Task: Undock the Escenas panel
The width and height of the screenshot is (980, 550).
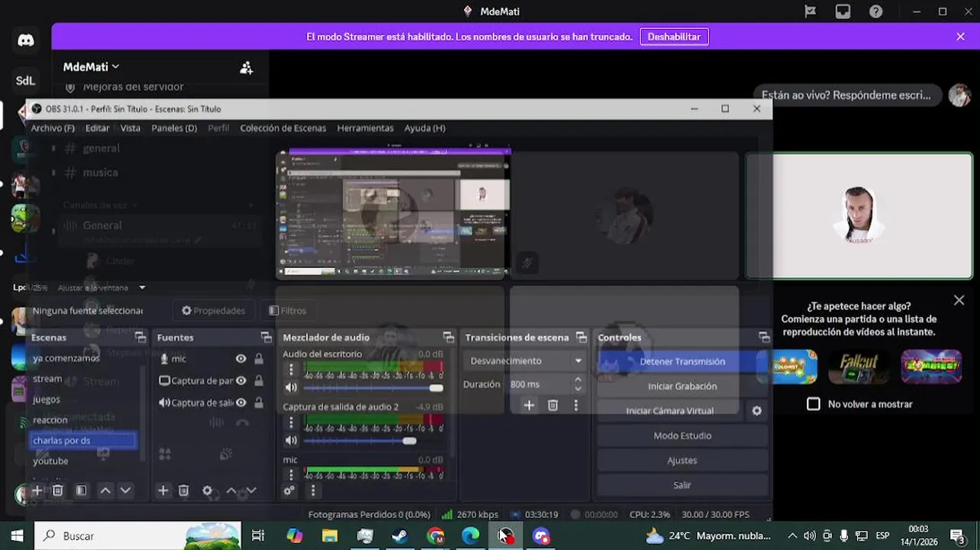Action: coord(140,337)
